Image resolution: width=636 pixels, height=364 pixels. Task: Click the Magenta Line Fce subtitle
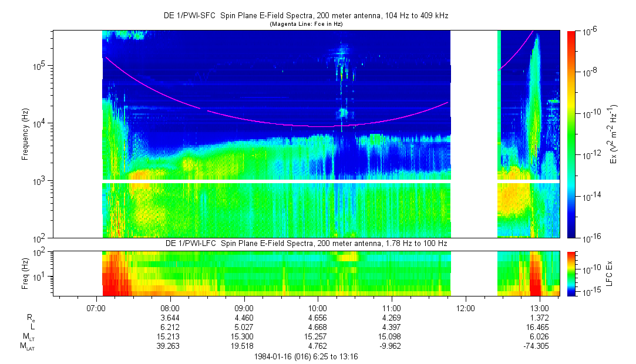pos(305,25)
